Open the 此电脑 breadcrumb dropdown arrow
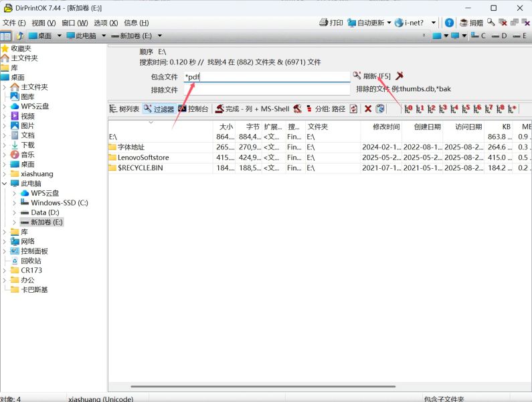Image resolution: width=532 pixels, height=402 pixels. [104, 36]
